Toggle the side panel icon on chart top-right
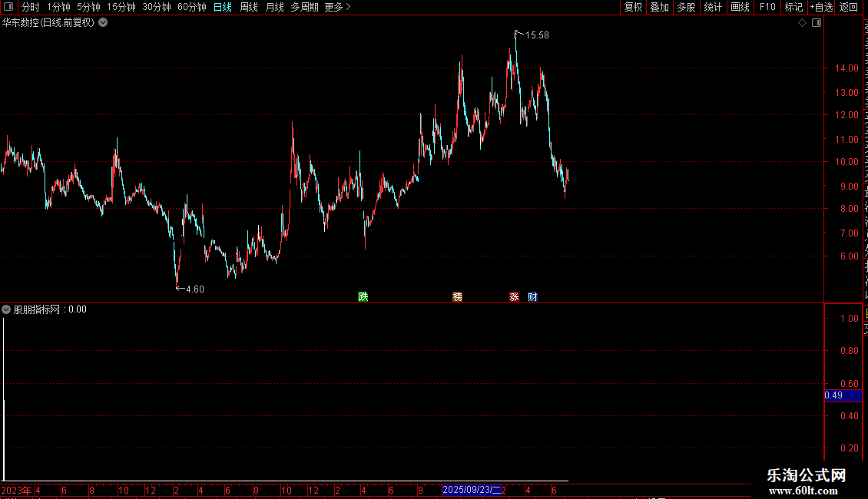 point(817,23)
